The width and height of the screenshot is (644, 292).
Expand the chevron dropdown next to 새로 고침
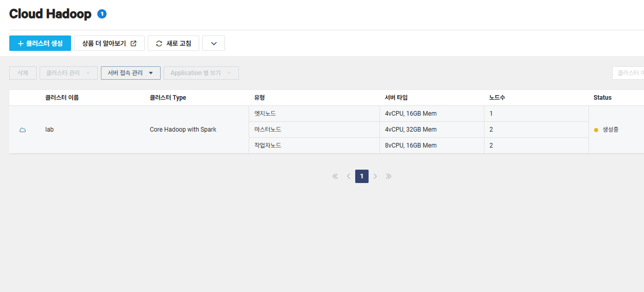[x=214, y=43]
